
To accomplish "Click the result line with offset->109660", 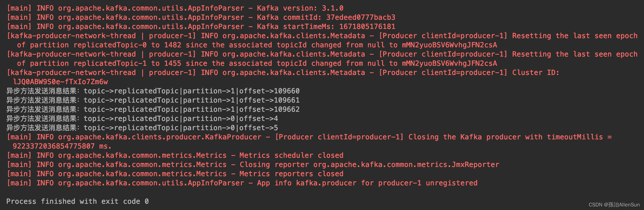I will coord(153,91).
